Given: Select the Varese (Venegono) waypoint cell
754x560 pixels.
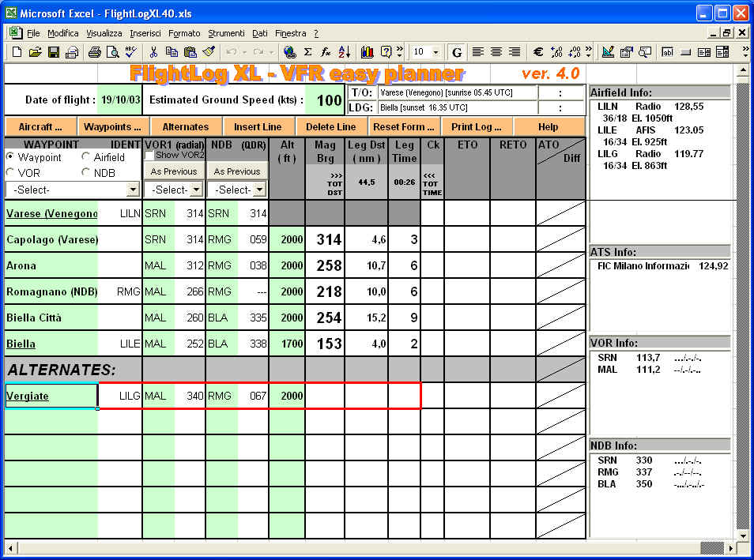Looking at the screenshot, I should pyautogui.click(x=51, y=213).
